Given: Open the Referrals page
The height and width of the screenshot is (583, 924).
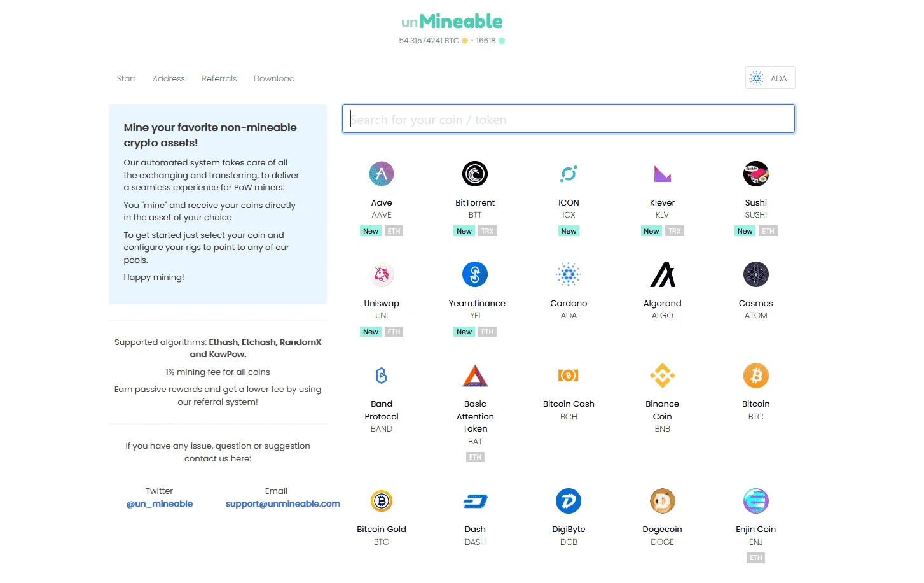Looking at the screenshot, I should coord(219,79).
